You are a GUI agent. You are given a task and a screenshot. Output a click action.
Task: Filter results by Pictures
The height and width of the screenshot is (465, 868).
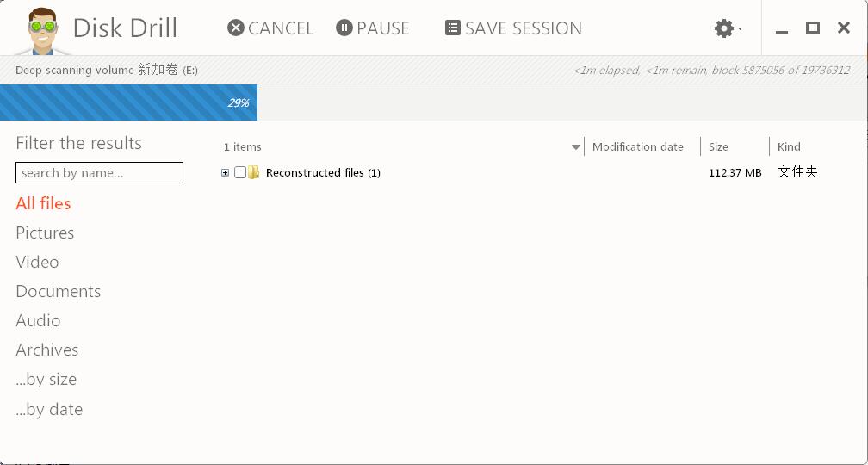coord(45,233)
